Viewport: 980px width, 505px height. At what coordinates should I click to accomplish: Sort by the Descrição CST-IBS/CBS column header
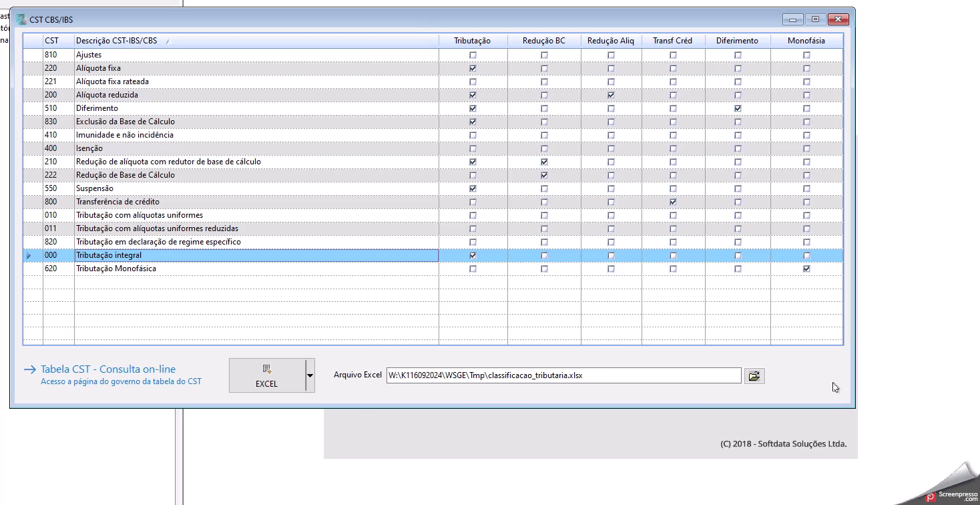tap(256, 41)
